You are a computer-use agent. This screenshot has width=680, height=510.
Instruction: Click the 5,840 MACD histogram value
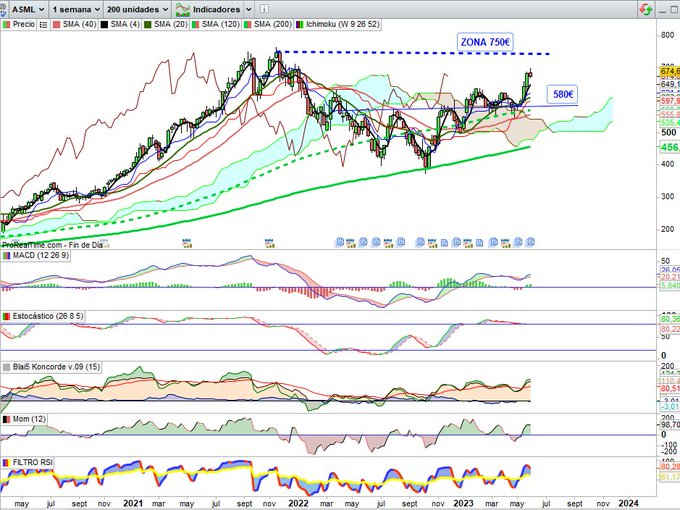pos(670,285)
